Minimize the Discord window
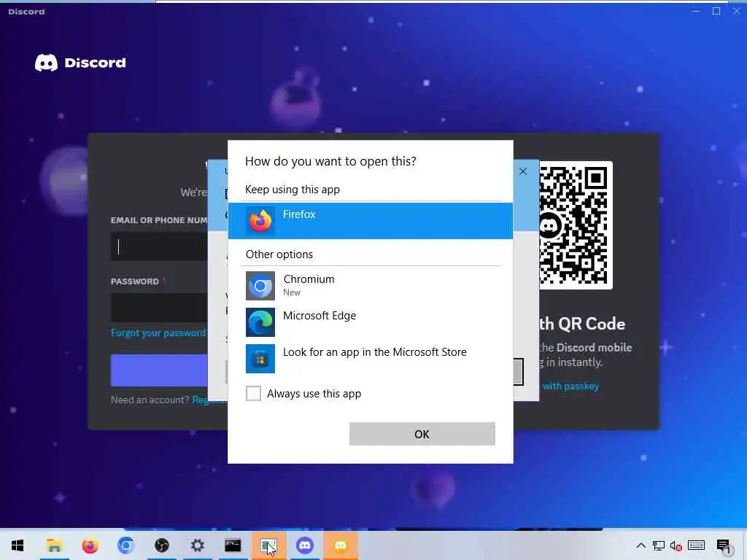Screen dimensions: 747x560 (696, 11)
